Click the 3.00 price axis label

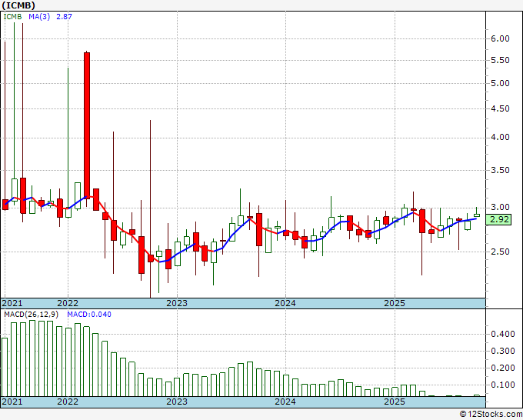pos(501,207)
